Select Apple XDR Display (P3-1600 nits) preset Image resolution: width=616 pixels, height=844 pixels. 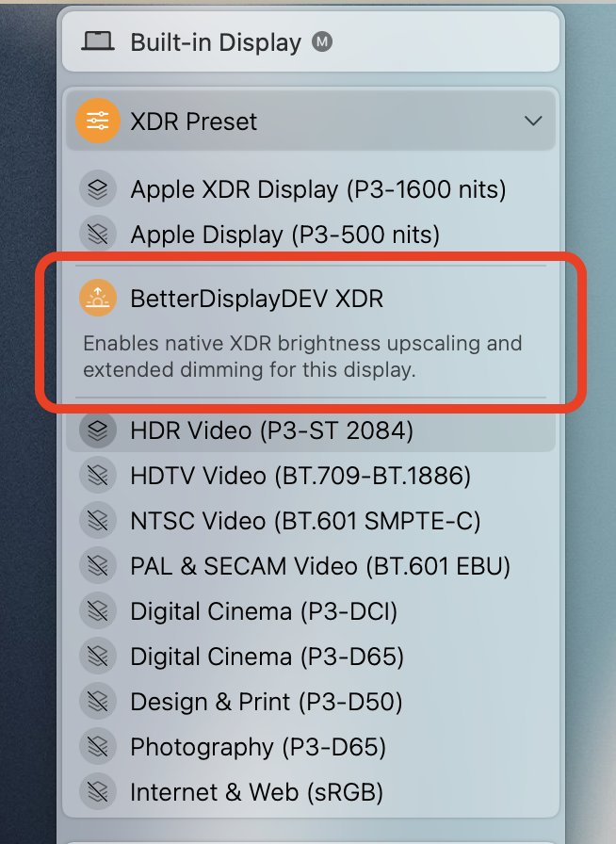point(318,189)
